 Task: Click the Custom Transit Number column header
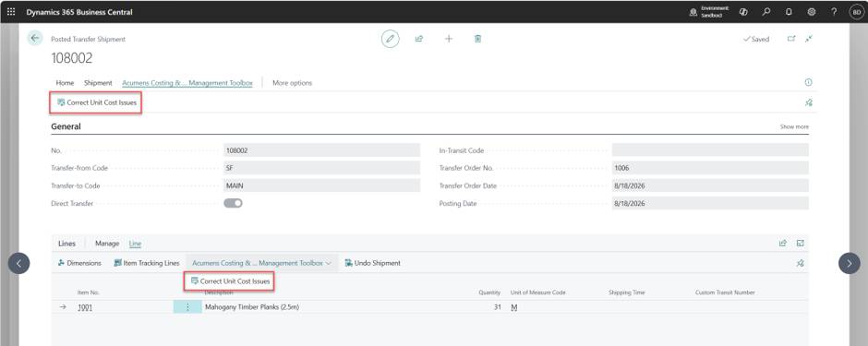pos(725,292)
